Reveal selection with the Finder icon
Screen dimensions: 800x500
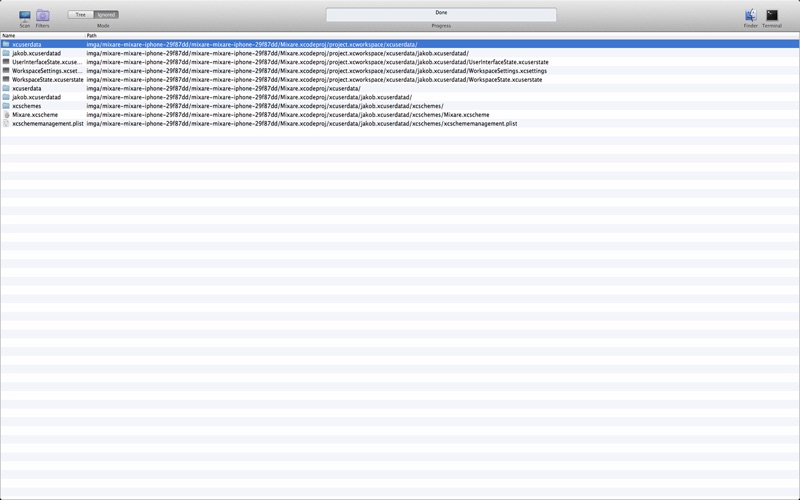(751, 15)
